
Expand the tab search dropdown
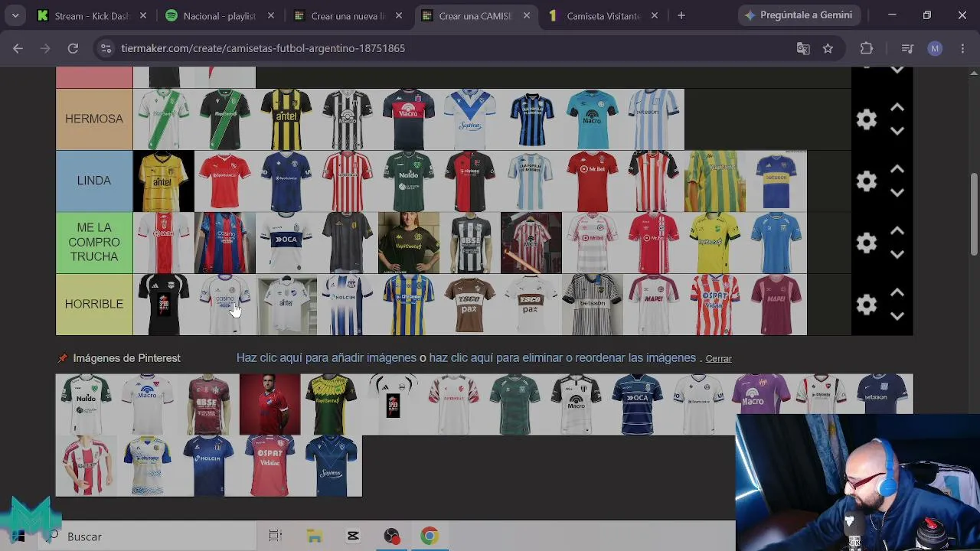[x=15, y=15]
